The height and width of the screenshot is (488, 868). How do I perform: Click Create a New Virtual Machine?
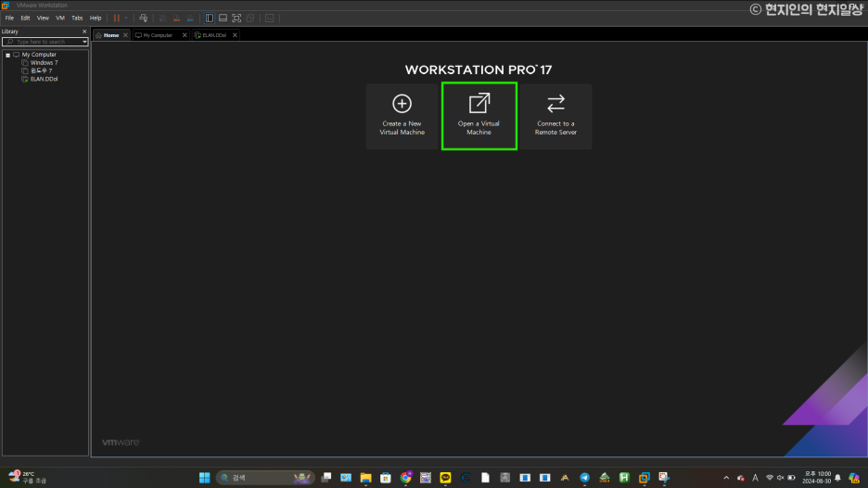402,116
